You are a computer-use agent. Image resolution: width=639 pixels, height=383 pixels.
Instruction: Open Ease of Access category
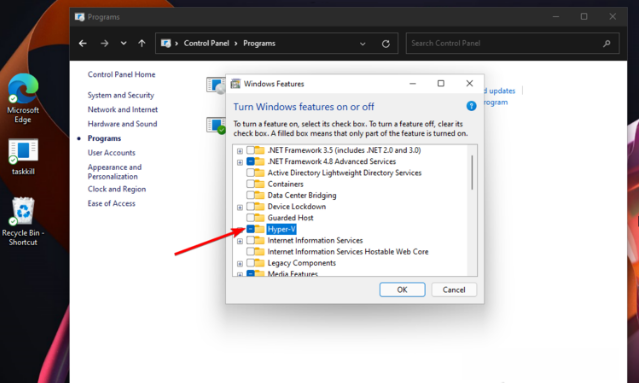coord(111,203)
